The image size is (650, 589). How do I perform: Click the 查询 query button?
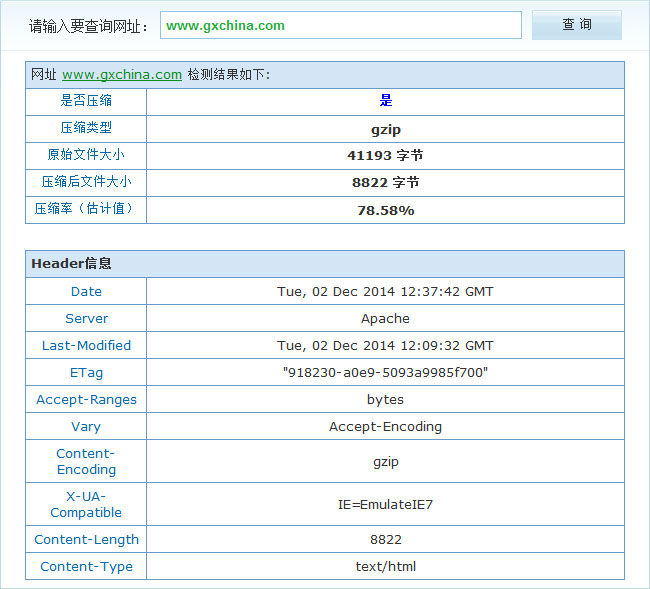pos(577,25)
